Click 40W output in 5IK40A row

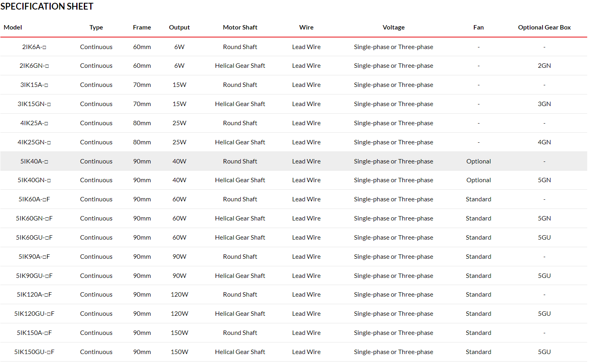pyautogui.click(x=179, y=161)
